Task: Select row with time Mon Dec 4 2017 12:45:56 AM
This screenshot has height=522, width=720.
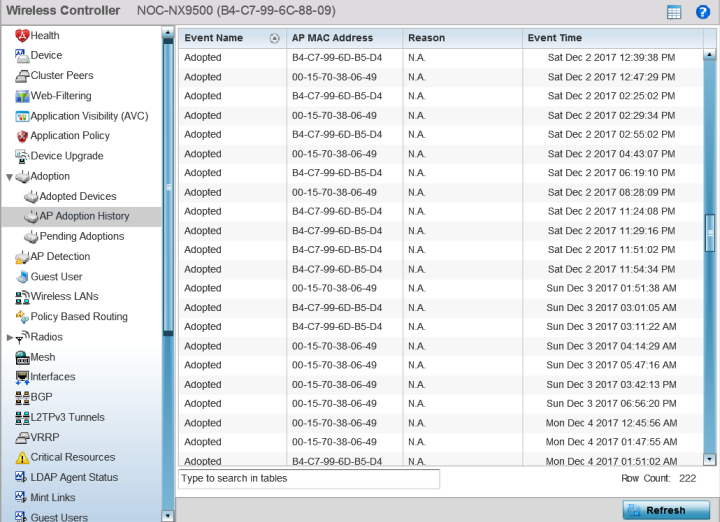Action: (x=441, y=423)
